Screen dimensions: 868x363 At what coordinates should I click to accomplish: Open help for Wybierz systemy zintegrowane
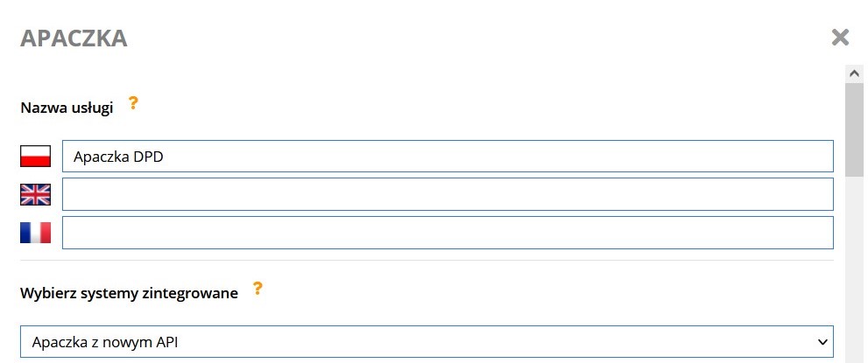coord(258,289)
